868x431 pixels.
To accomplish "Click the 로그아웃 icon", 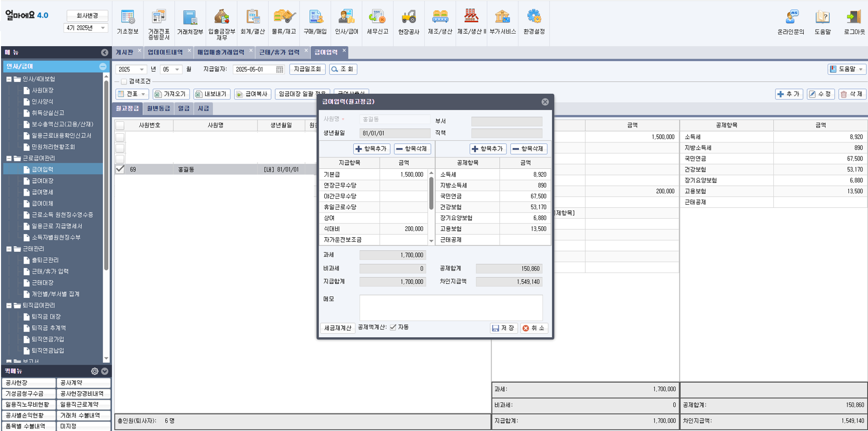I will [x=854, y=22].
